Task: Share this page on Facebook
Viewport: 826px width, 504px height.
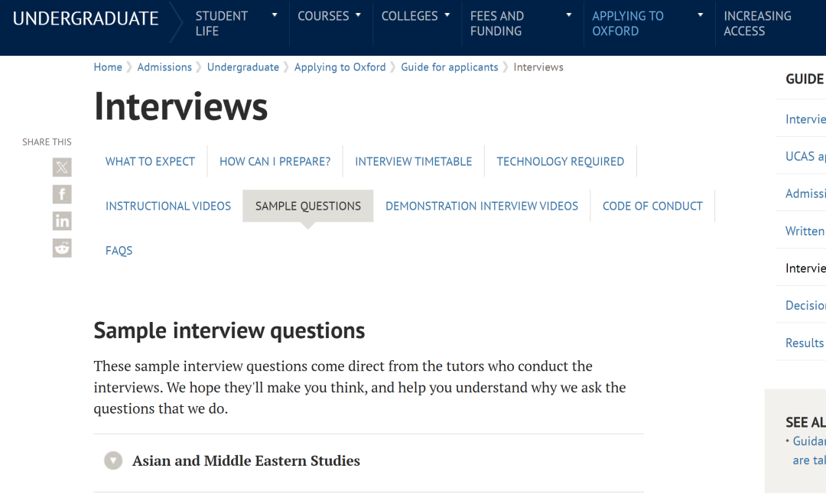Action: 62,194
